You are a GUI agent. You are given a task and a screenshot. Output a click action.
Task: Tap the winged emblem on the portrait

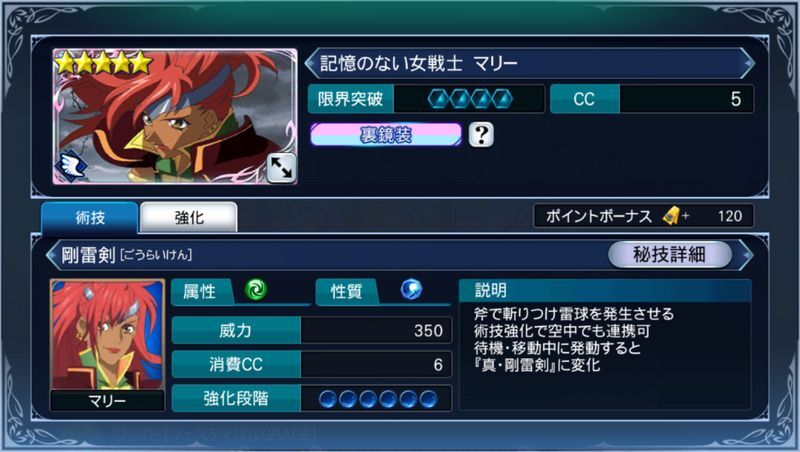(x=71, y=166)
